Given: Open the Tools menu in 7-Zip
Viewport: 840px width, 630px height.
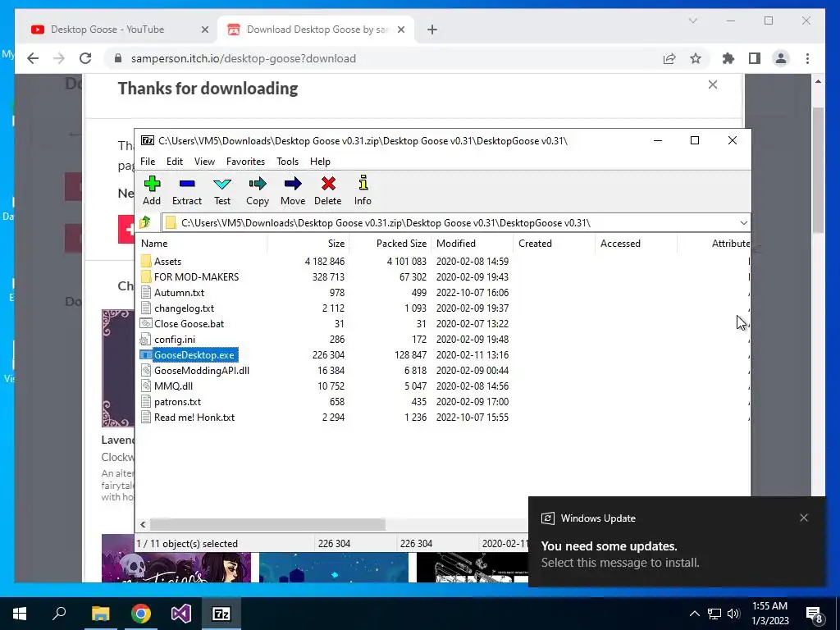Looking at the screenshot, I should click(x=287, y=162).
